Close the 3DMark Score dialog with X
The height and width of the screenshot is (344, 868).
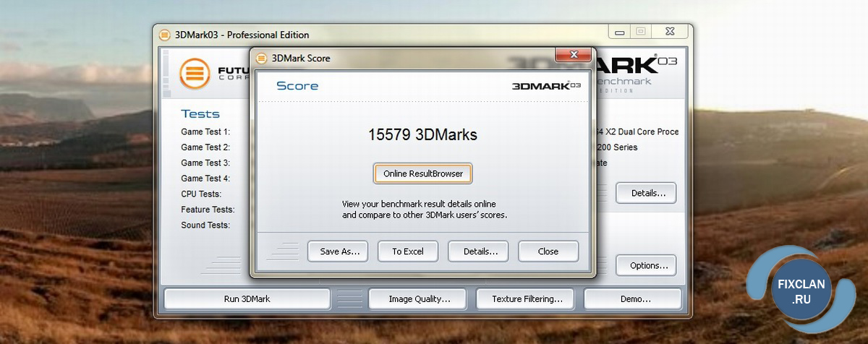coord(574,55)
